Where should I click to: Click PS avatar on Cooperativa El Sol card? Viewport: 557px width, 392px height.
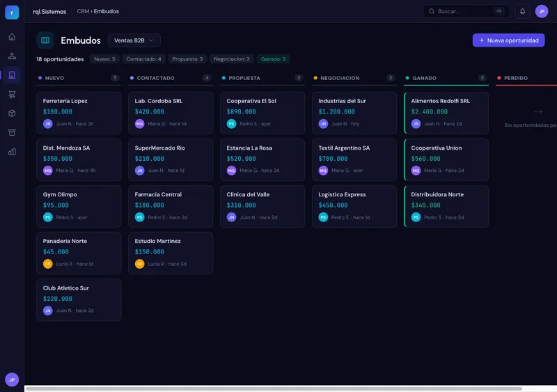coord(231,124)
